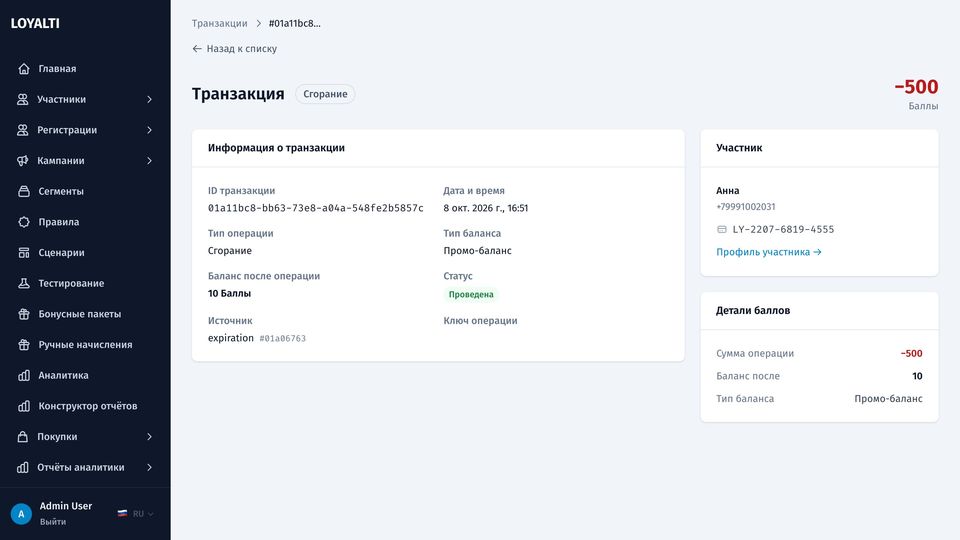
Task: Click the Кампании megaphone icon
Action: (23, 160)
